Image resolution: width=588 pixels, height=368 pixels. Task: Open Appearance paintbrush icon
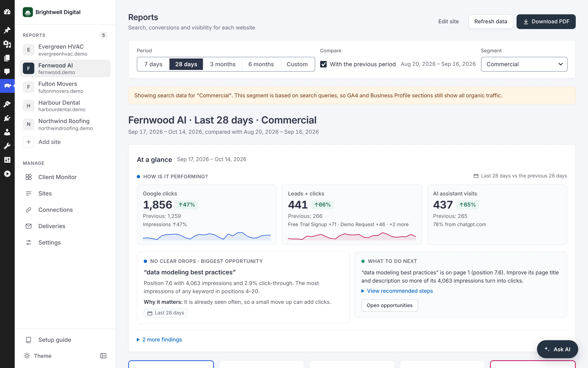point(7,104)
